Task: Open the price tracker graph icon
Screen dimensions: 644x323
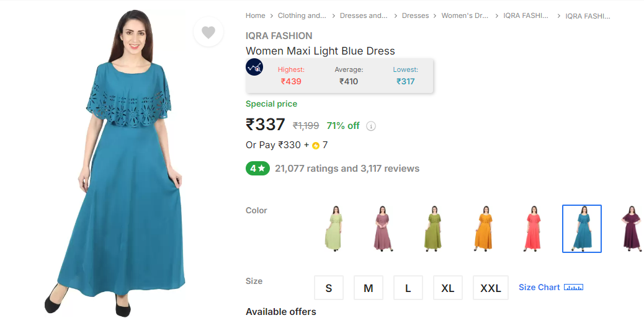Action: (x=254, y=67)
